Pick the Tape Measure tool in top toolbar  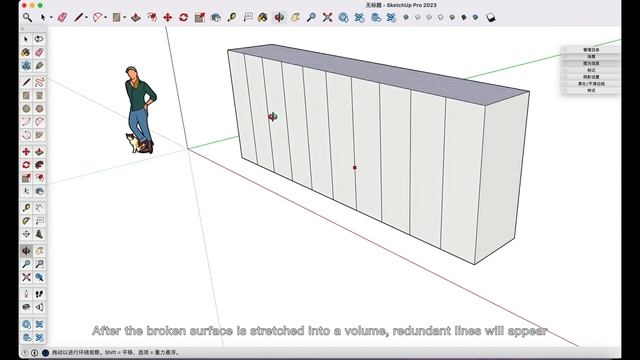[232, 17]
